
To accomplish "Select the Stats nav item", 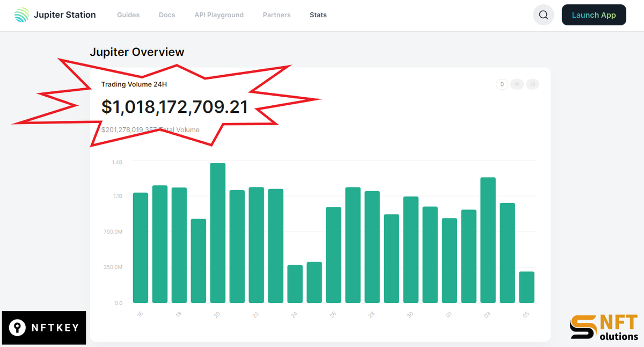I will (x=318, y=15).
